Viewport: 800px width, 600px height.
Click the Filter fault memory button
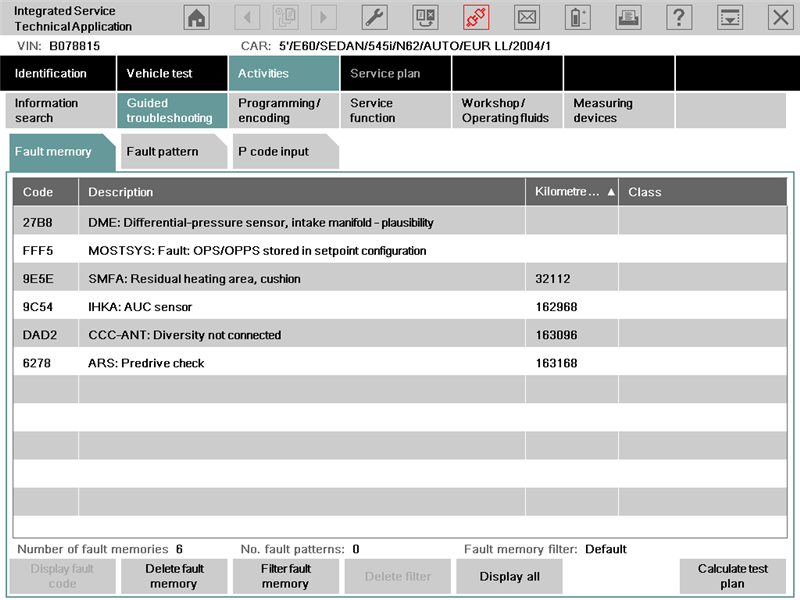pos(286,576)
